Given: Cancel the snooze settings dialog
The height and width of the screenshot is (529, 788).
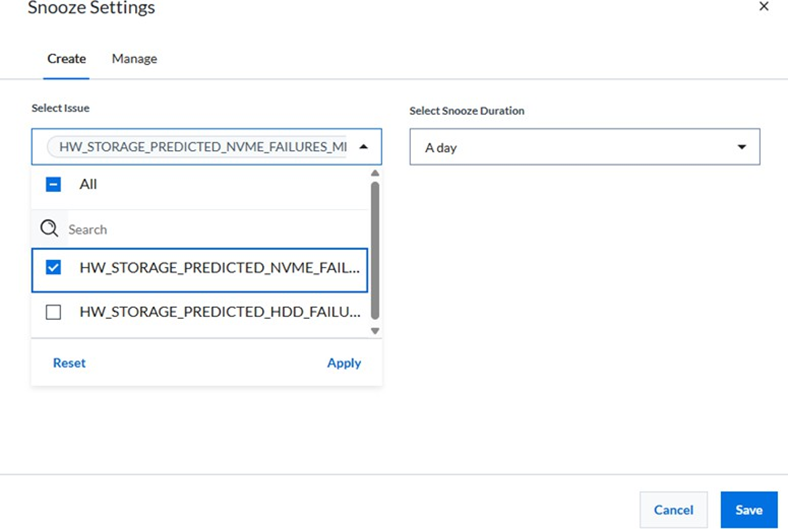Looking at the screenshot, I should [673, 510].
